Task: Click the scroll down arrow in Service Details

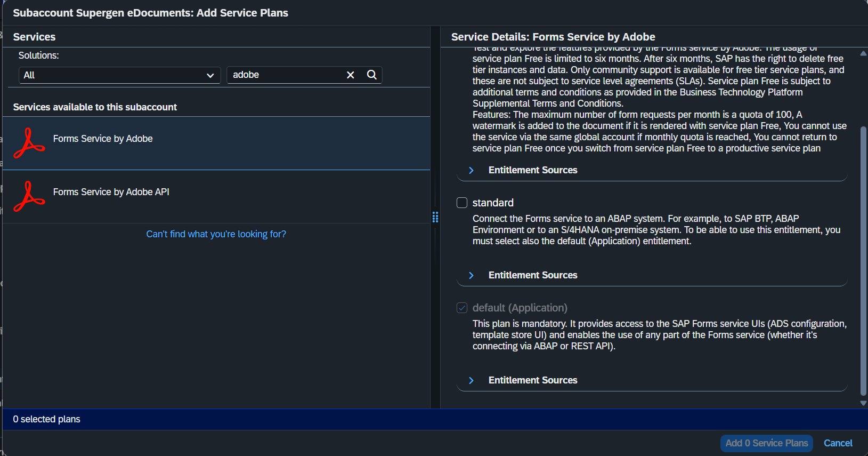Action: [x=863, y=403]
